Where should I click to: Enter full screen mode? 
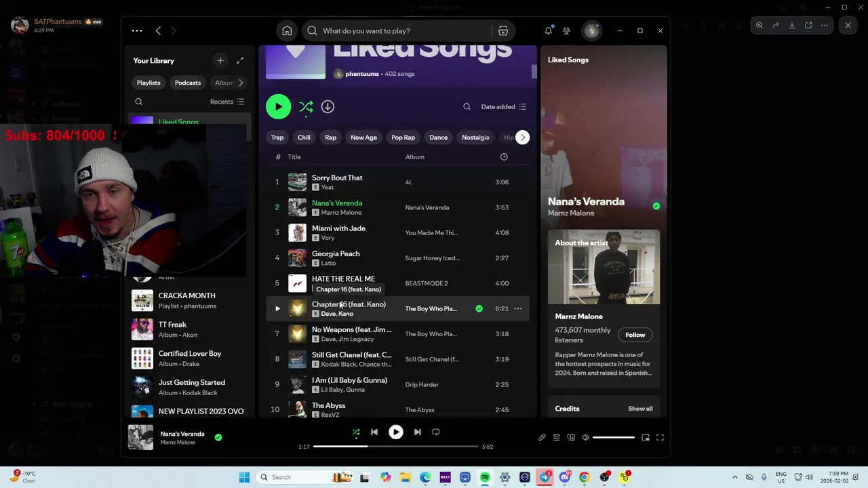[x=660, y=437]
